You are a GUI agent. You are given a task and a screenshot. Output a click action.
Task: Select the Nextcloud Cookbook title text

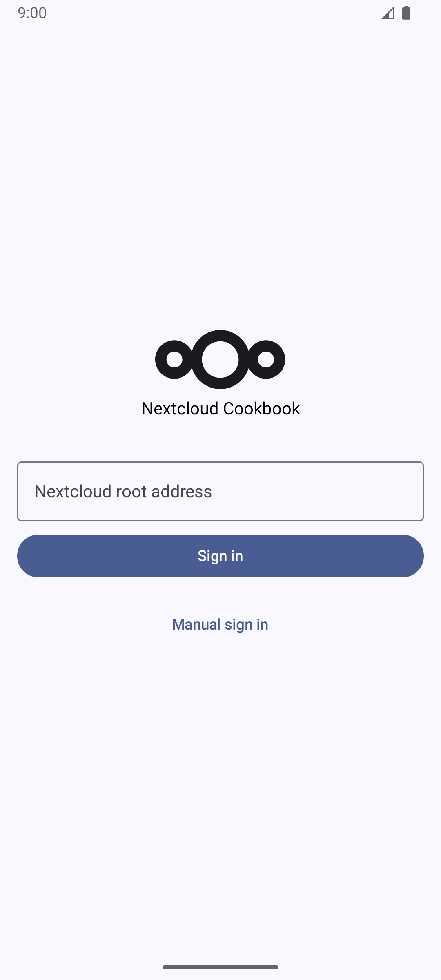220,408
